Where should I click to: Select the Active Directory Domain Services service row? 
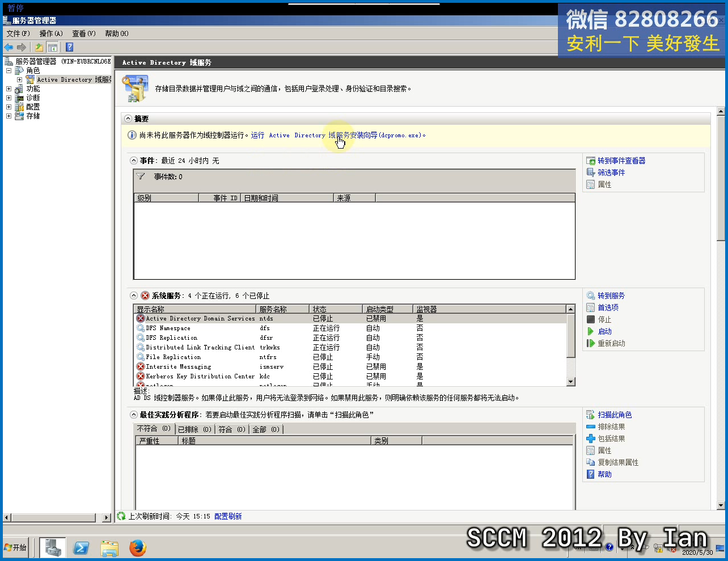tap(350, 319)
